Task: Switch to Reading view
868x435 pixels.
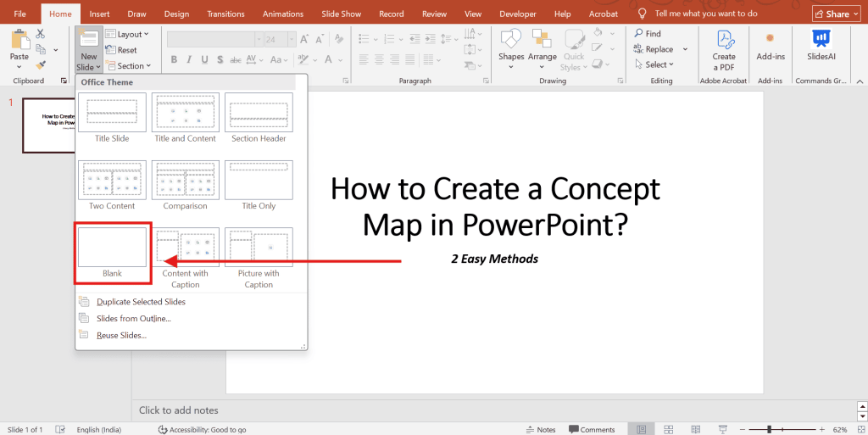Action: point(695,429)
